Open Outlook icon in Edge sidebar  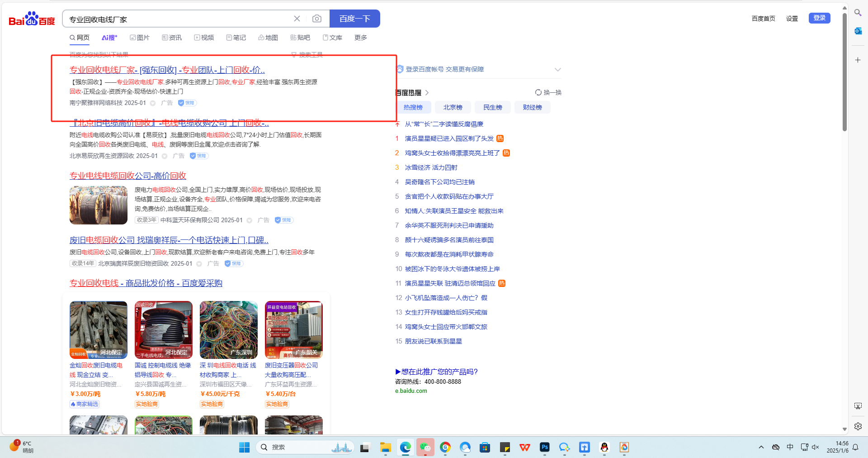point(858,31)
